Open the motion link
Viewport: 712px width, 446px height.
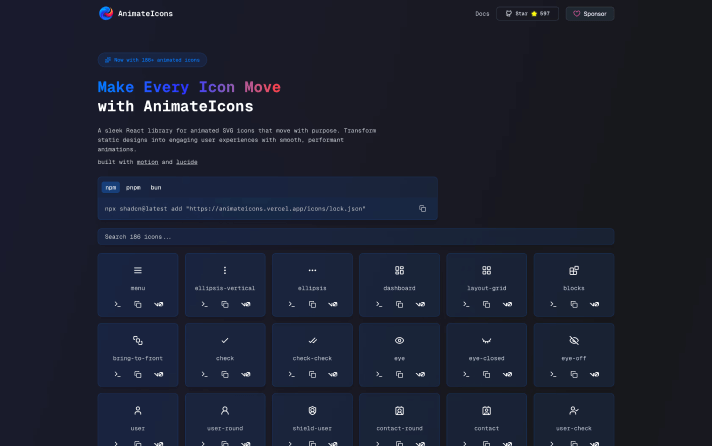[x=148, y=162]
